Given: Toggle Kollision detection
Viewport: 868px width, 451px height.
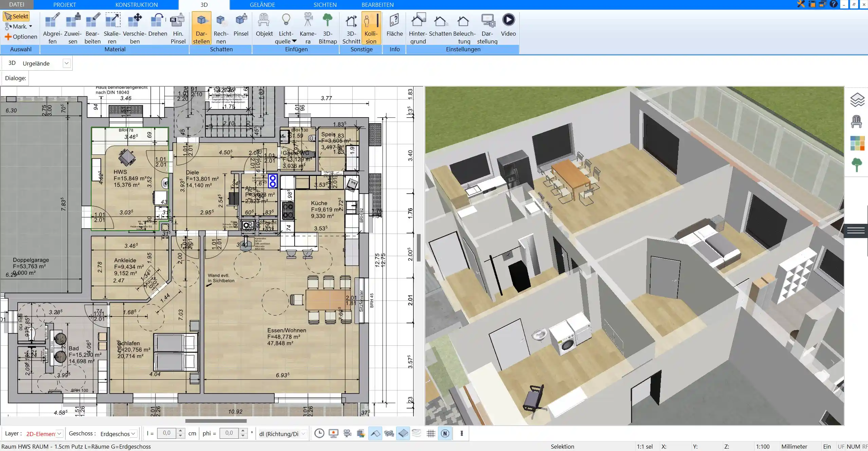Looking at the screenshot, I should [x=371, y=29].
